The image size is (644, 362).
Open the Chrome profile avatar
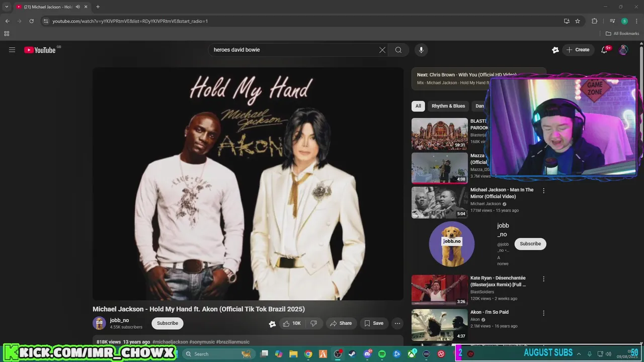(624, 21)
